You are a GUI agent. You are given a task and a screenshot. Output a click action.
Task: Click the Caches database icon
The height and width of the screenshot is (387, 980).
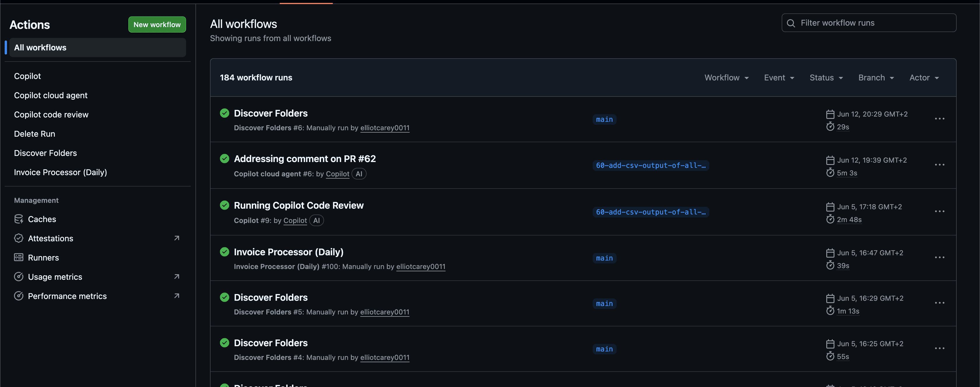pyautogui.click(x=19, y=219)
